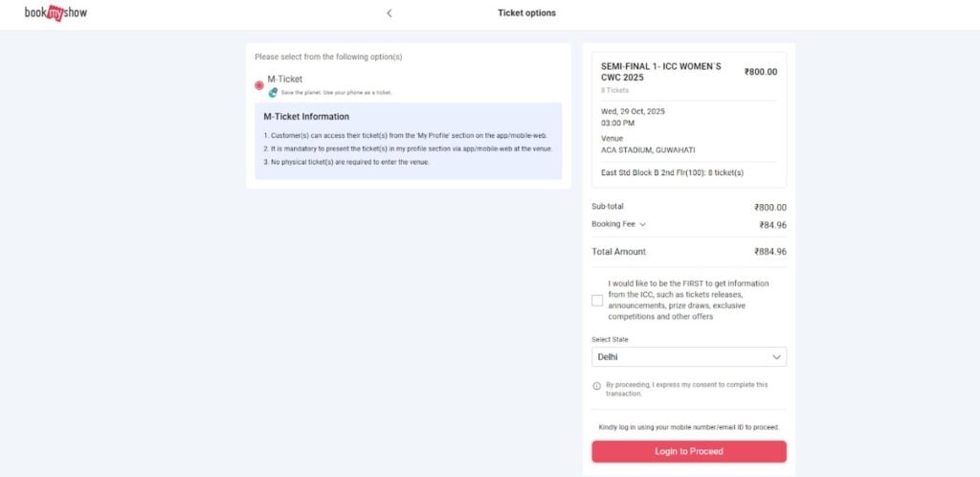This screenshot has height=477, width=980.
Task: Click the info icon beside consent text
Action: pos(596,386)
